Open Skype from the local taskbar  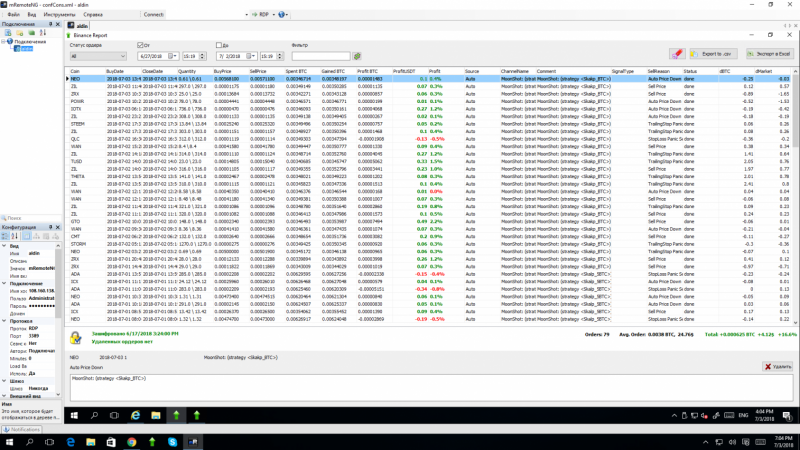coord(172,442)
